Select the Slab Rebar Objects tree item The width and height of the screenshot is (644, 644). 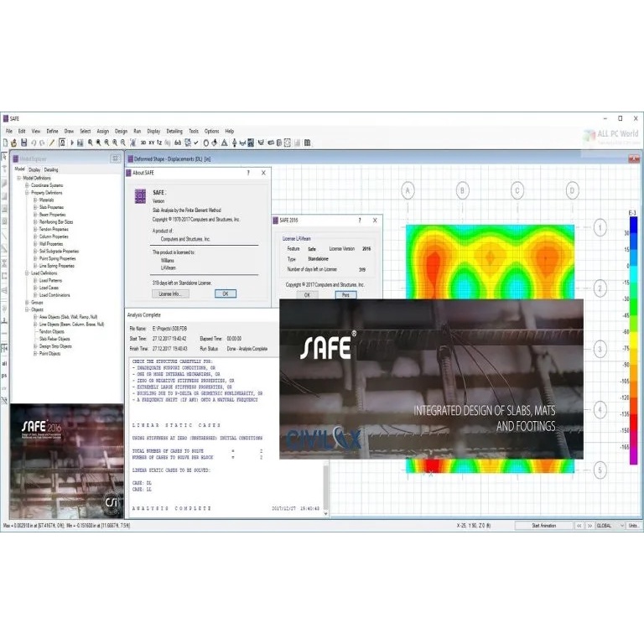55,339
